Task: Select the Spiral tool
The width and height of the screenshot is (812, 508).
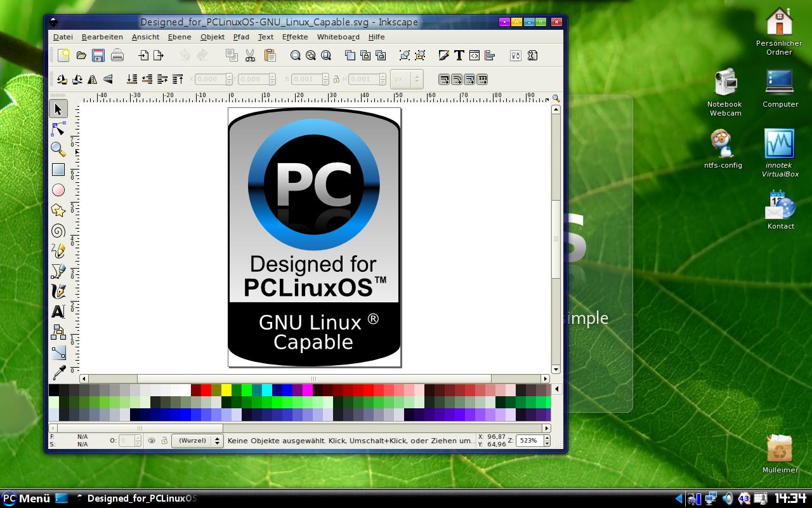Action: 58,231
